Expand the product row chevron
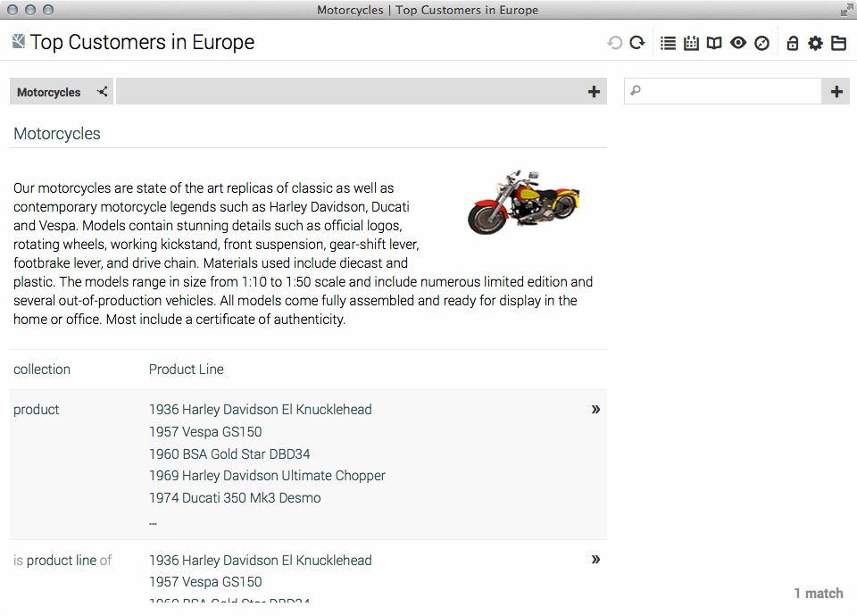This screenshot has width=857, height=616. (x=595, y=410)
